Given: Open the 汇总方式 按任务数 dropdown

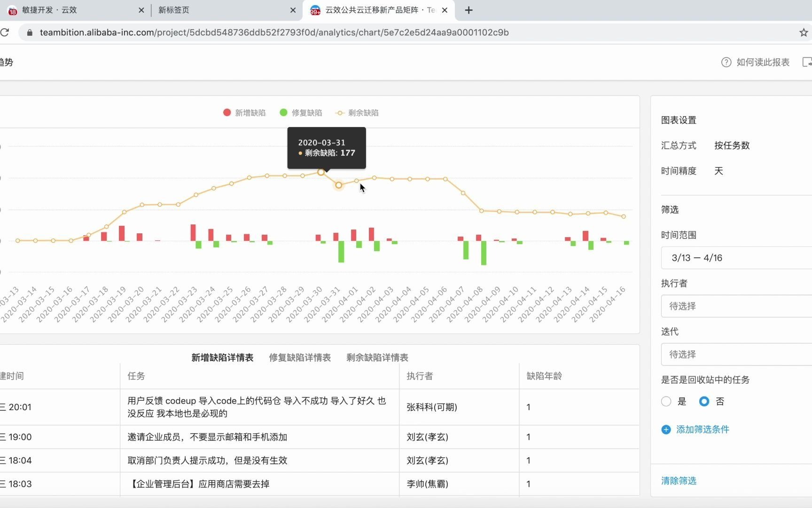Looking at the screenshot, I should click(731, 145).
